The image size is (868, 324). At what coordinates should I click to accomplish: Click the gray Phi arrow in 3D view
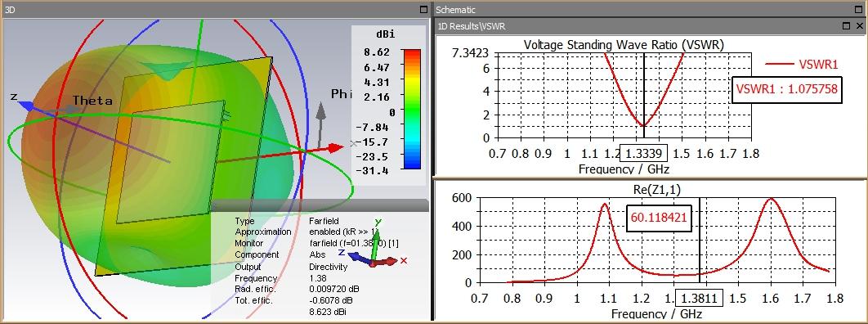[x=321, y=124]
